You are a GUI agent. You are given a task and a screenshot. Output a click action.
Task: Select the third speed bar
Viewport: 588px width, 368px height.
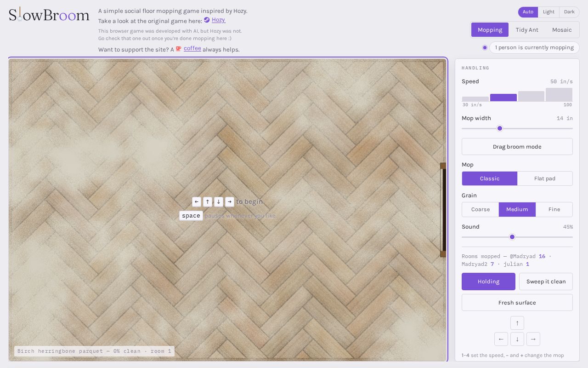coord(531,96)
